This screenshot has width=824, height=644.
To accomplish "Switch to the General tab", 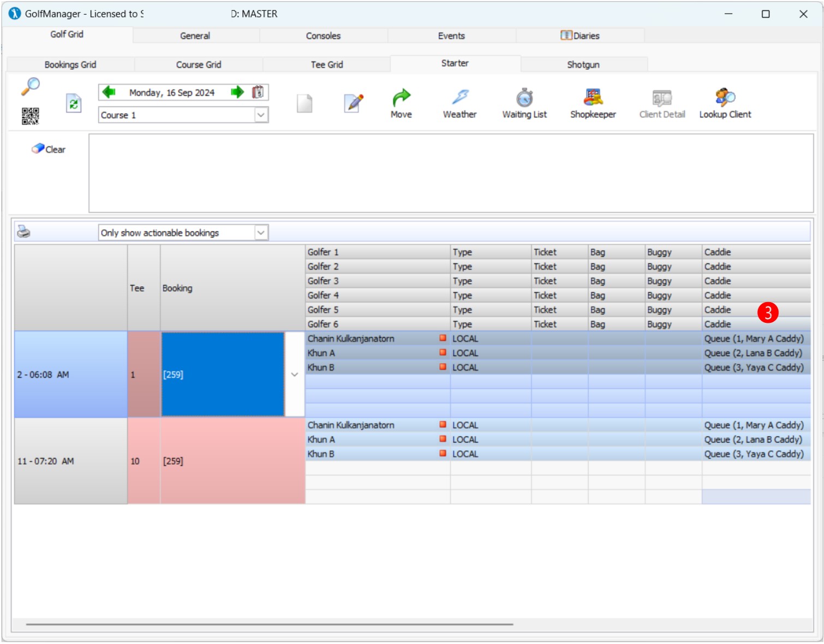I will point(195,36).
